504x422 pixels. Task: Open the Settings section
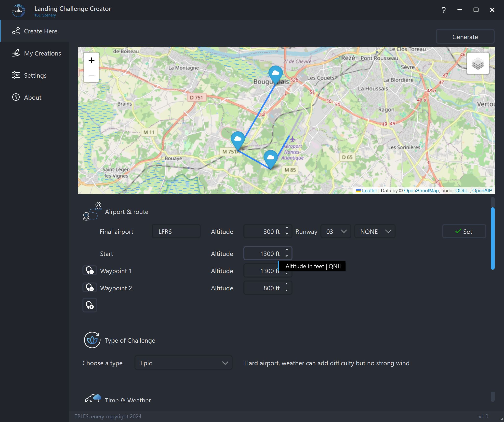(x=35, y=75)
